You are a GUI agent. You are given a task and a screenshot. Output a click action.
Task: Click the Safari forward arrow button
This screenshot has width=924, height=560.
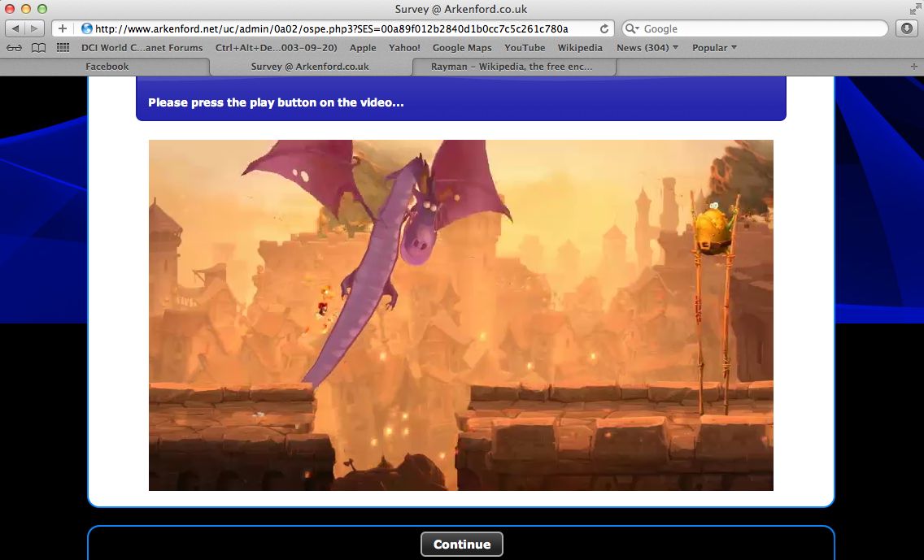35,28
